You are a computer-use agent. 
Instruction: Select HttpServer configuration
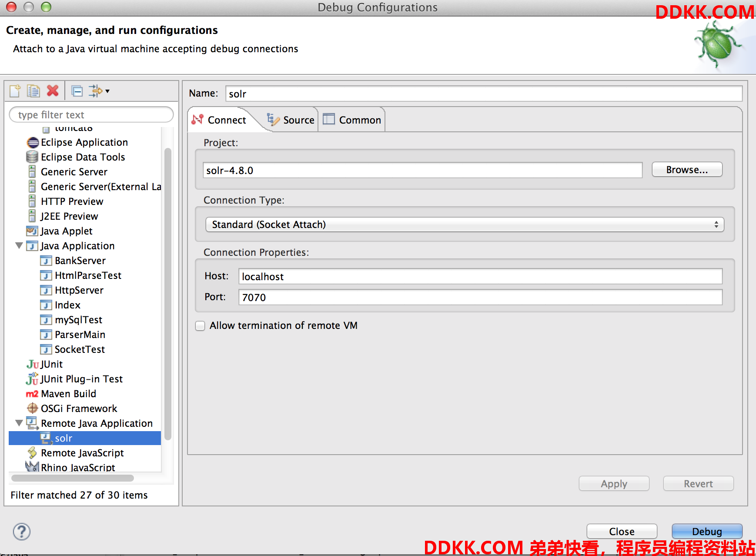[79, 290]
